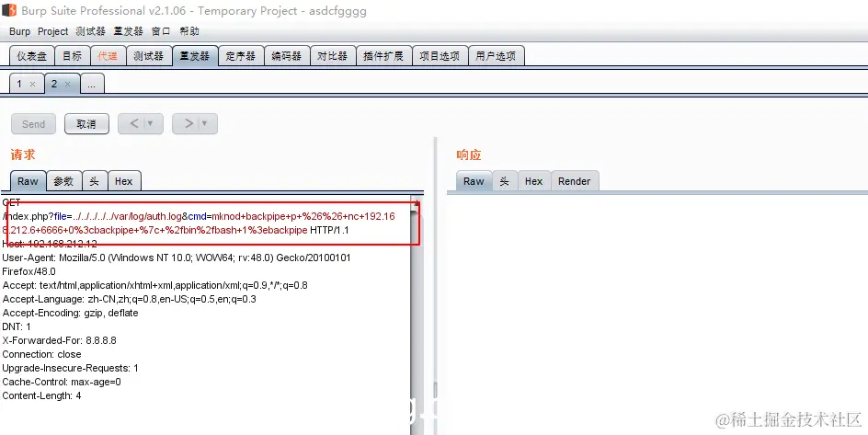Click the Cache-Control: max-age=0 line
This screenshot has width=868, height=435.
pyautogui.click(x=62, y=383)
